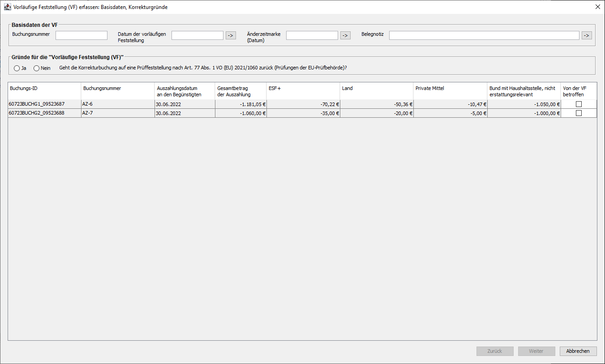Click the Abbrechen button

point(578,351)
